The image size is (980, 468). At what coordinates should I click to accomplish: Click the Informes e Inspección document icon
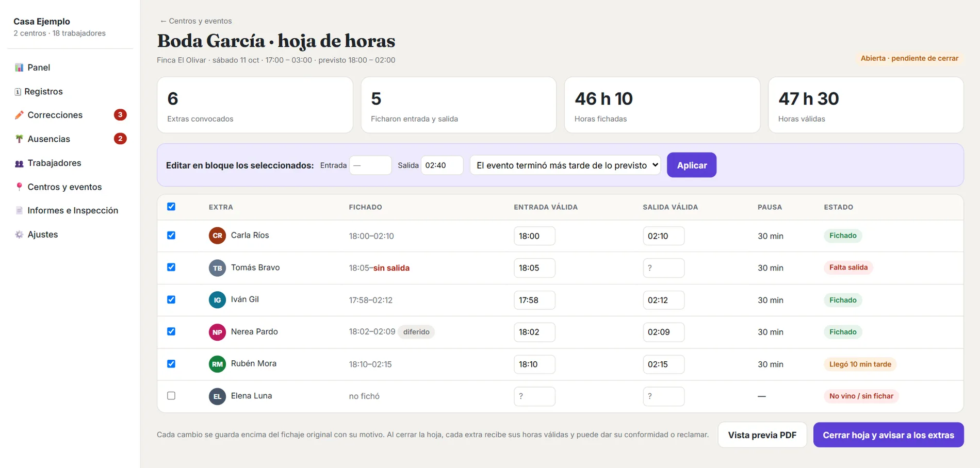(x=19, y=210)
